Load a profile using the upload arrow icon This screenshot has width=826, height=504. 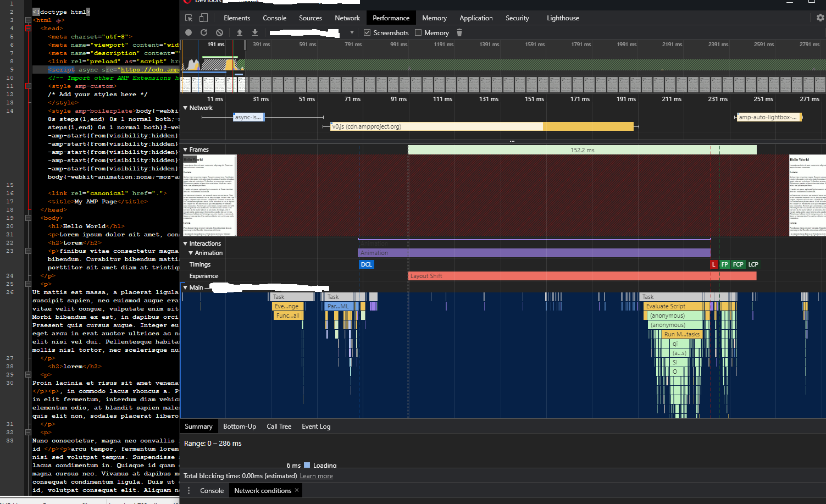click(x=240, y=32)
